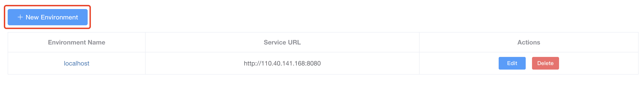Click the localhost row's Service URL cell
Viewport: 644px width, 103px height.
pos(200,63)
